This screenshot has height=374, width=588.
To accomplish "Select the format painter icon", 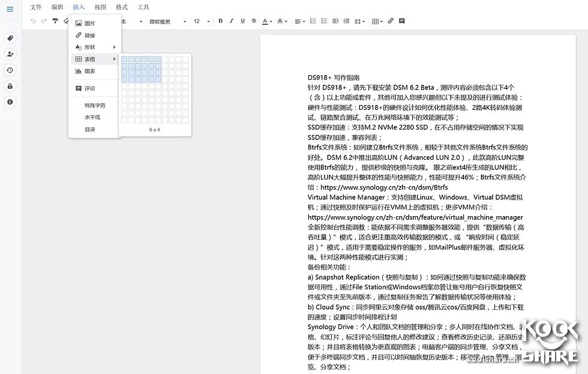I will (x=55, y=21).
